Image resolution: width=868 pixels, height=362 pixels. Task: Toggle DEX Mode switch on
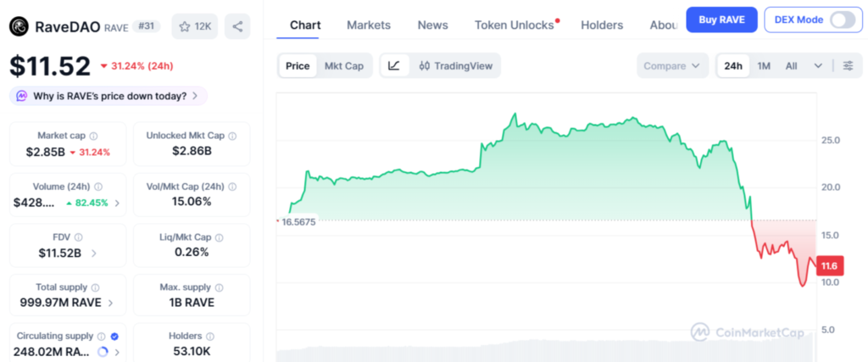842,19
